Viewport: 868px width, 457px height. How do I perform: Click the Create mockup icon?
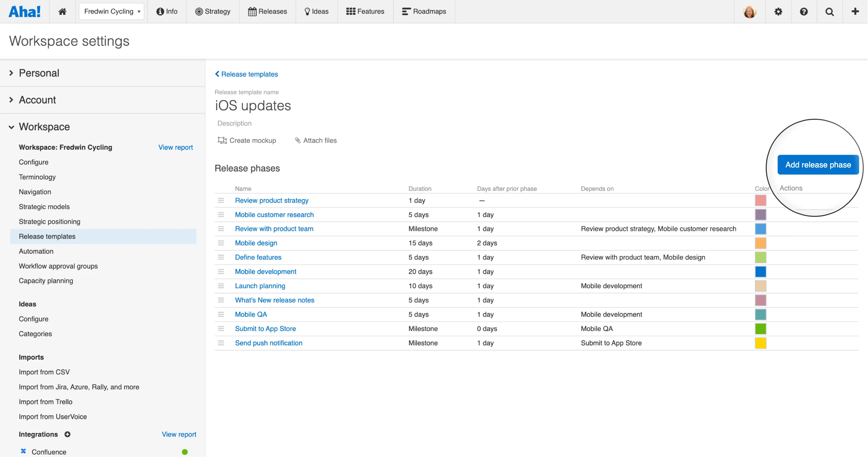click(x=222, y=140)
